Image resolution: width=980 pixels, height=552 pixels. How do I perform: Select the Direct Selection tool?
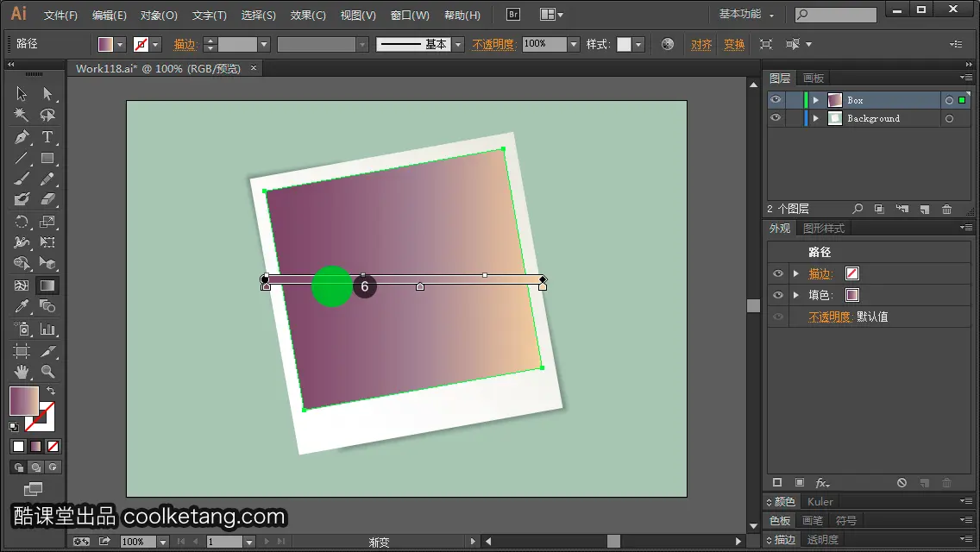coord(47,94)
